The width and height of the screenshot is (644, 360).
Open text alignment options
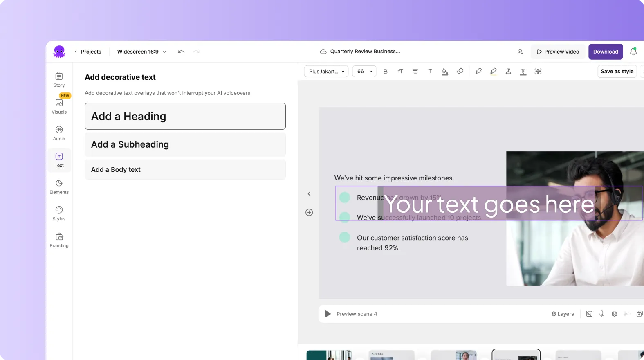point(415,71)
